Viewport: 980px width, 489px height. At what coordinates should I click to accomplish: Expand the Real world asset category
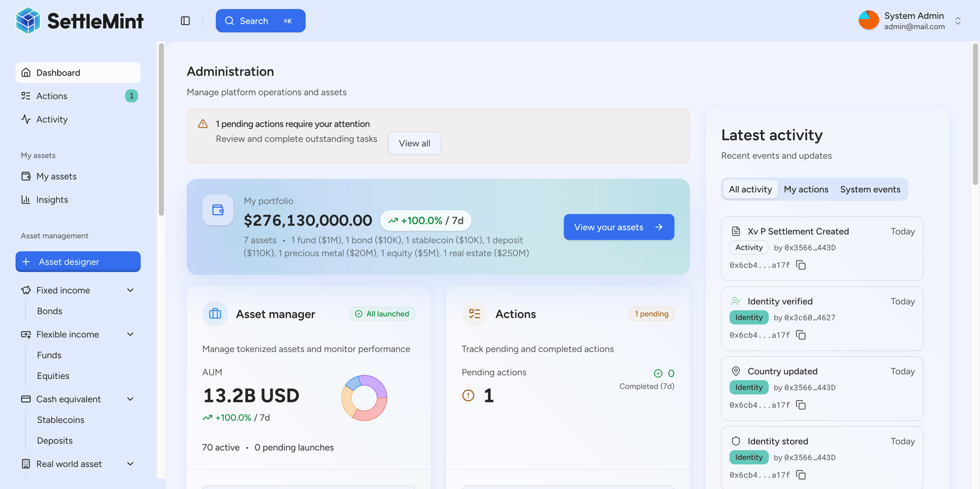[130, 464]
